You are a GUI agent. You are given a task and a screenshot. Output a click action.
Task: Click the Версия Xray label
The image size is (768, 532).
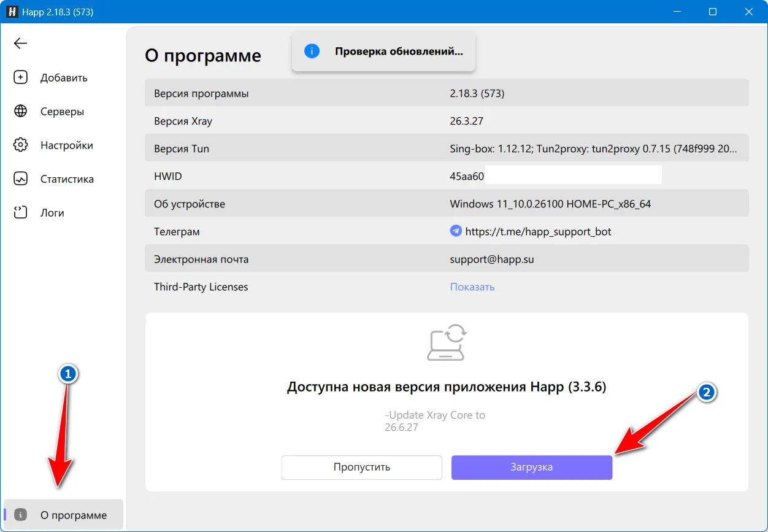[x=183, y=121]
